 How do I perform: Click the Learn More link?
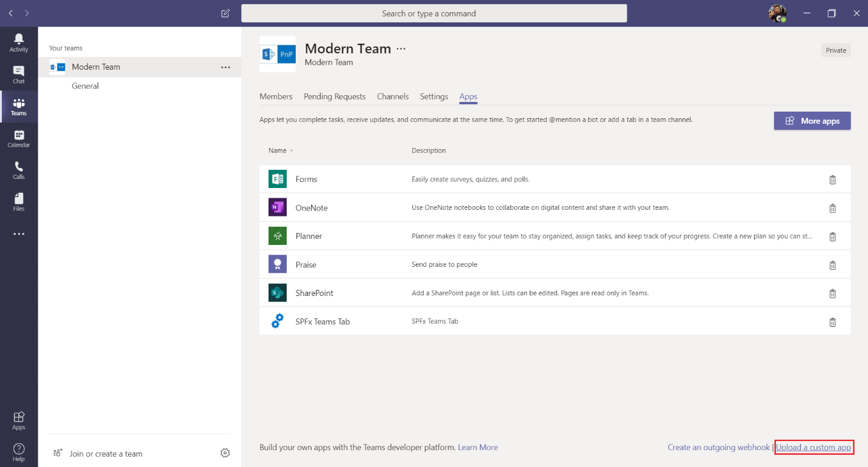pos(478,448)
